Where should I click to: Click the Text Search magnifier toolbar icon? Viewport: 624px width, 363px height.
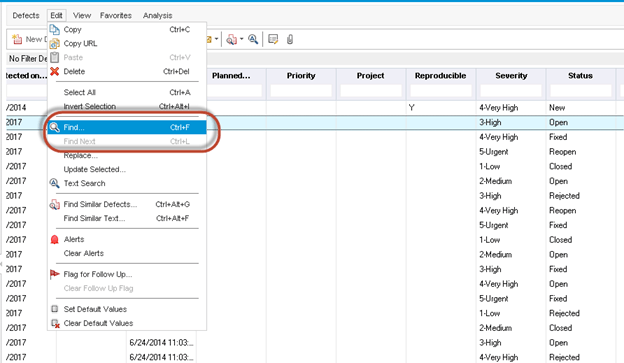click(x=253, y=39)
